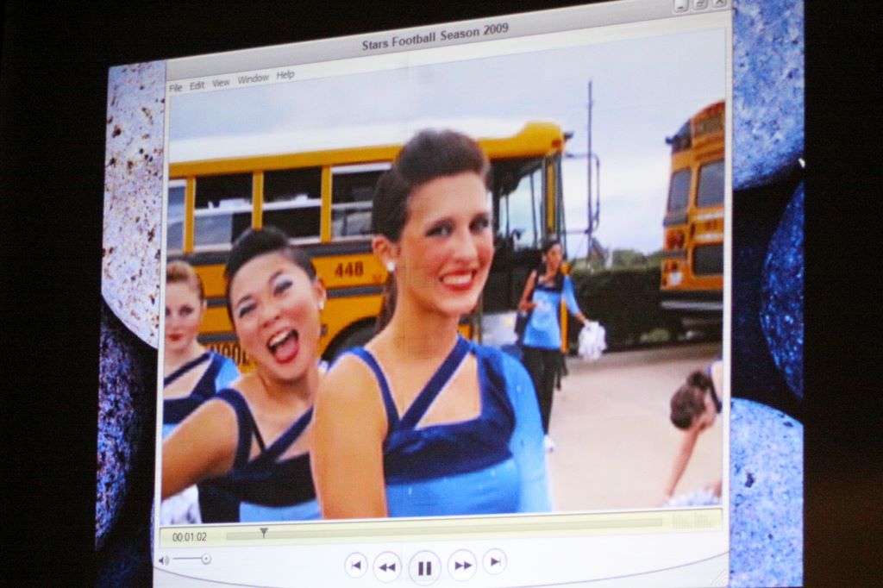Skip to the end of the movie
This screenshot has height=588, width=883.
point(494,561)
